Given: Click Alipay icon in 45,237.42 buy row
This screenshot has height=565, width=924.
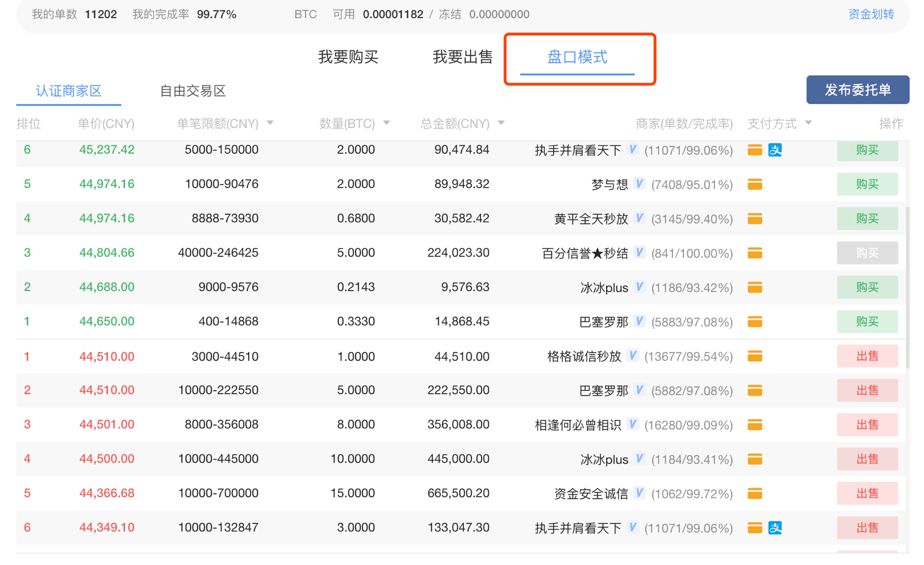Looking at the screenshot, I should [x=775, y=150].
